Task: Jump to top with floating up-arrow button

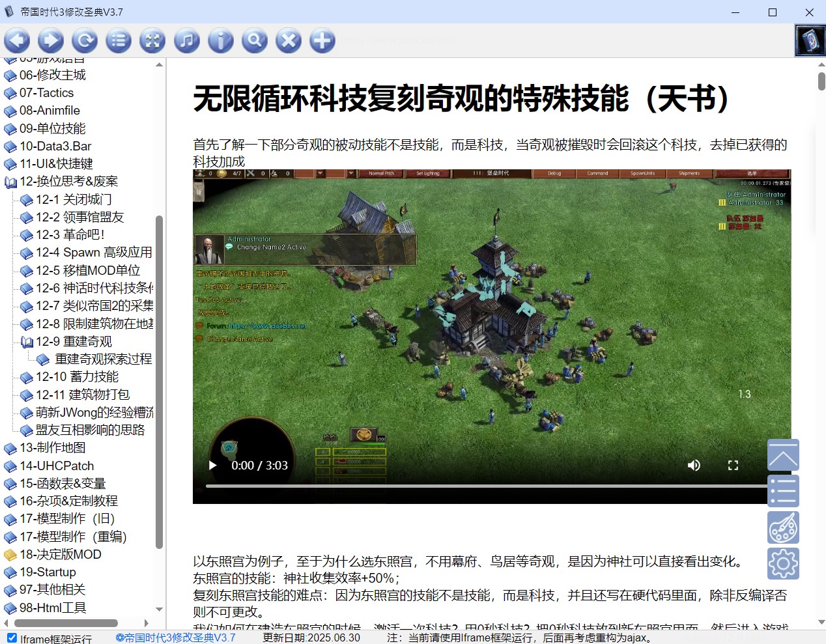Action: pos(783,455)
